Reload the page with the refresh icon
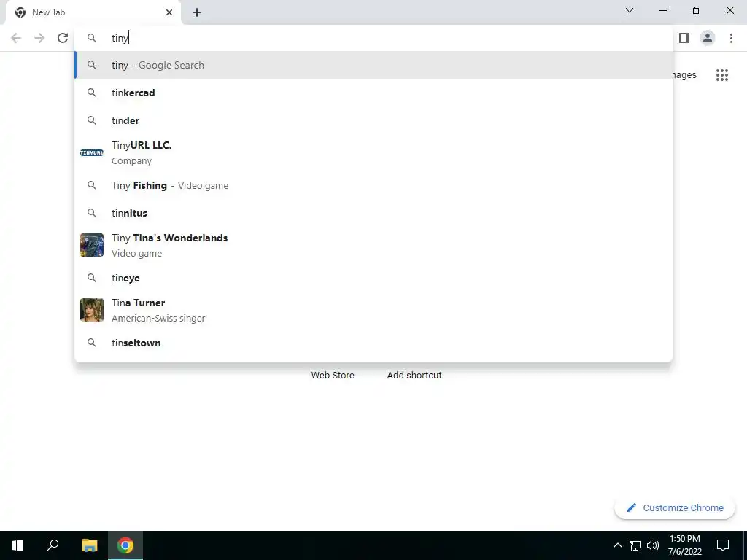 pyautogui.click(x=63, y=38)
